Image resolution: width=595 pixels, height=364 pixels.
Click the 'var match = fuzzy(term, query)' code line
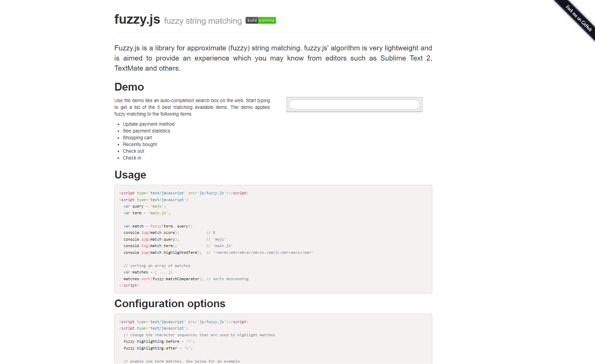[x=158, y=226]
